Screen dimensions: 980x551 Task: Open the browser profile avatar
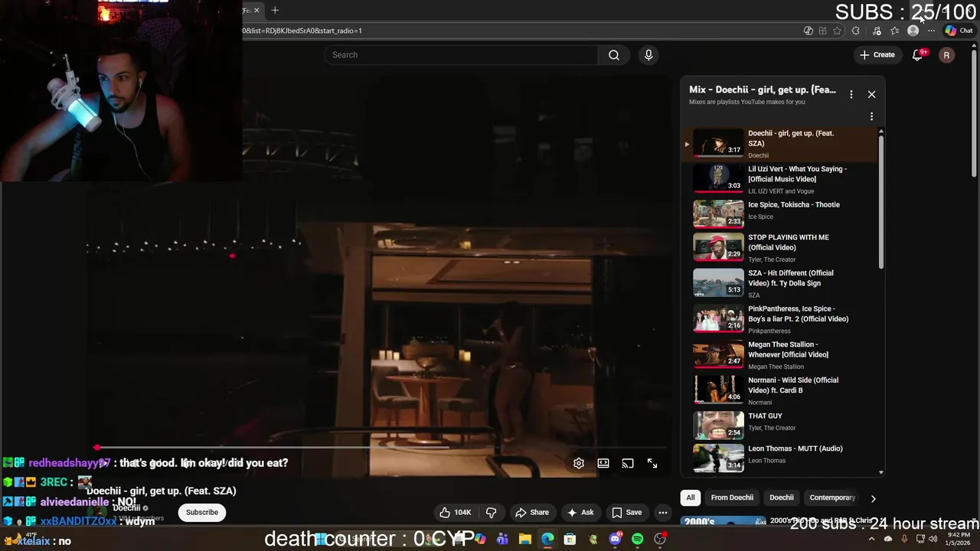(913, 31)
